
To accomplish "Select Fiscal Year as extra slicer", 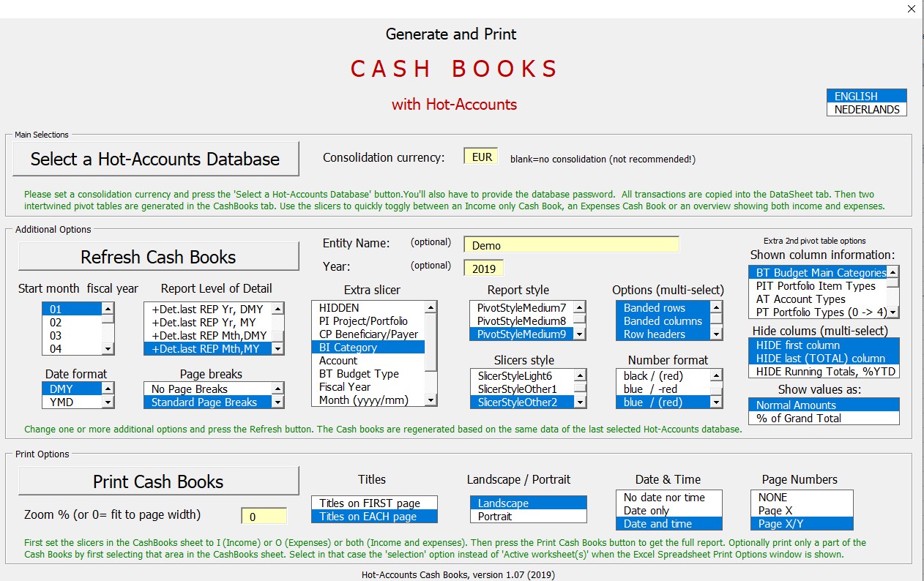I will tap(368, 387).
